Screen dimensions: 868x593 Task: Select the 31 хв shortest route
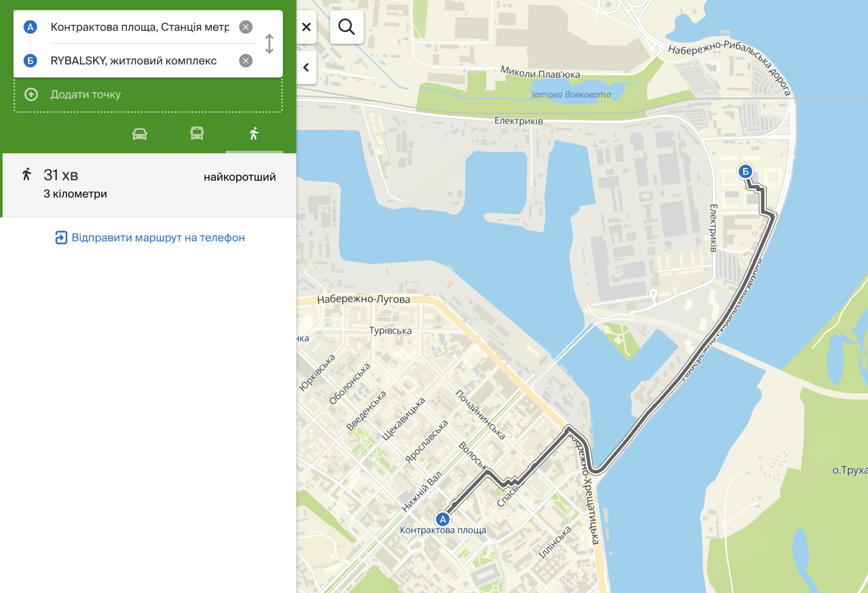click(149, 185)
